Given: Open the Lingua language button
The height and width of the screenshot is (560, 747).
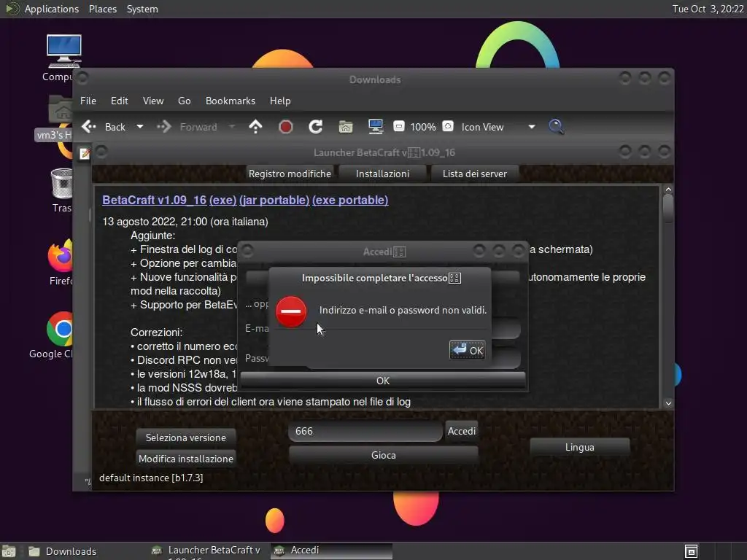Looking at the screenshot, I should pos(580,447).
